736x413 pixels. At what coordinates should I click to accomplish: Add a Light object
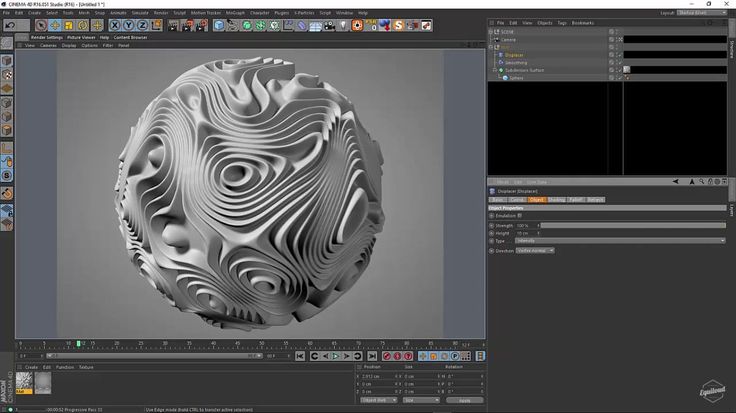click(343, 25)
